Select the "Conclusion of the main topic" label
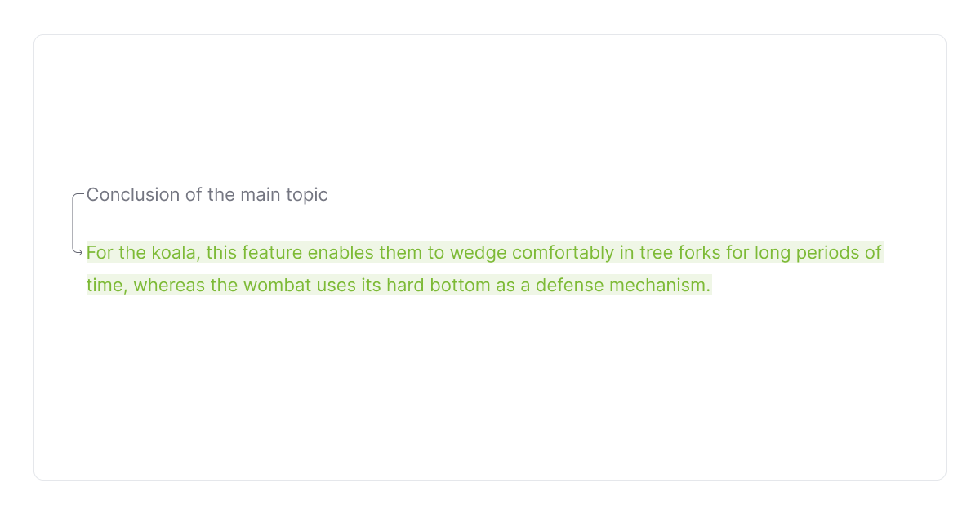The image size is (980, 514). [x=207, y=195]
